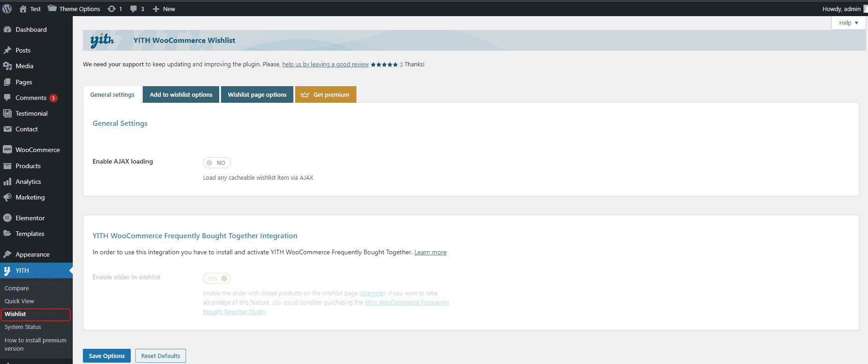This screenshot has width=868, height=364.
Task: Open the updates icon in admin bar
Action: click(112, 9)
